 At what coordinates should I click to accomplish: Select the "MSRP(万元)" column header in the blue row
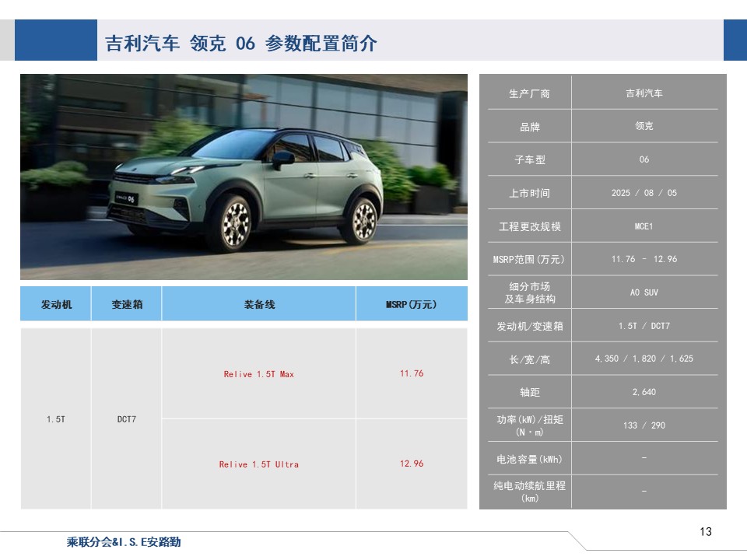pyautogui.click(x=412, y=304)
